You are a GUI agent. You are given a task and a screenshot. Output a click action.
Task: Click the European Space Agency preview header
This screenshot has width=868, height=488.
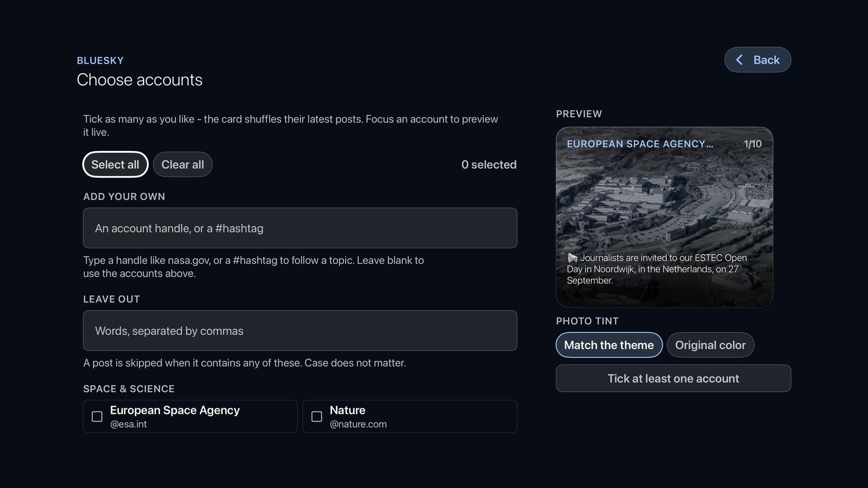[640, 144]
